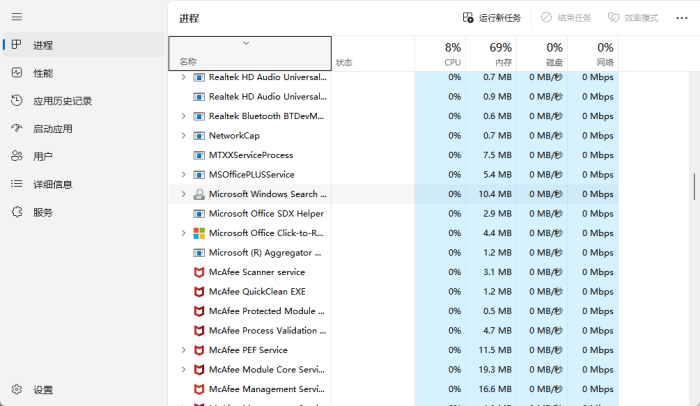Expand the MSOfficePLUSService group
This screenshot has height=406, width=700.
(x=183, y=174)
